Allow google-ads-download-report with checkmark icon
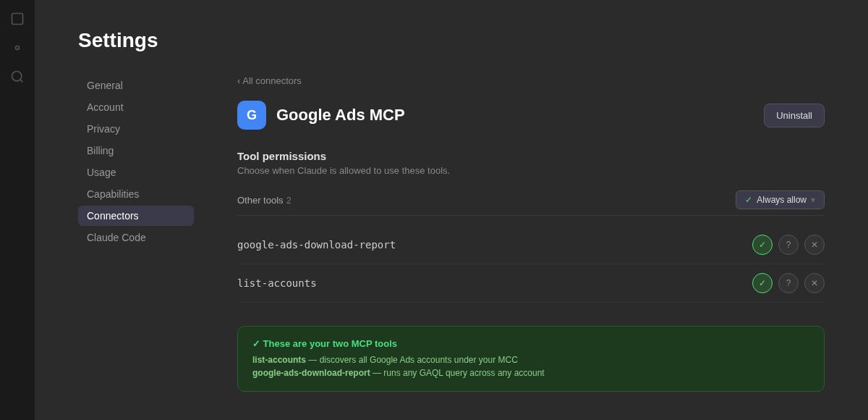 click(x=762, y=245)
